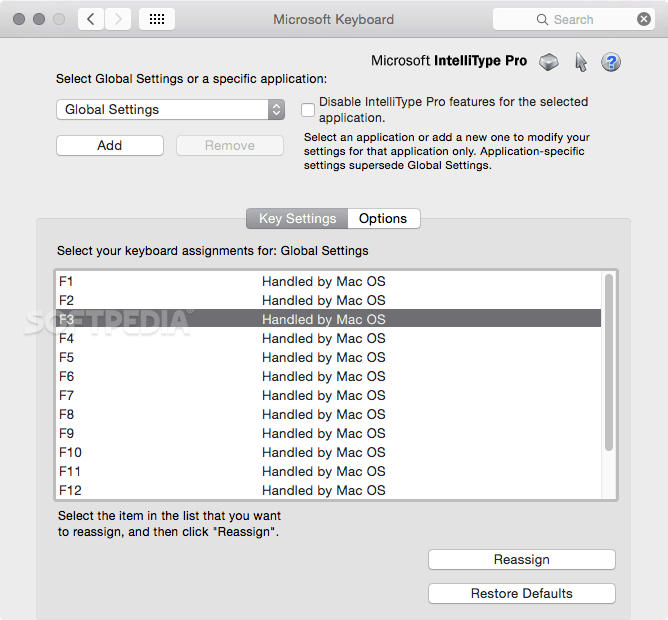The image size is (668, 620).
Task: Select the F2 key assignment row
Action: coord(328,300)
